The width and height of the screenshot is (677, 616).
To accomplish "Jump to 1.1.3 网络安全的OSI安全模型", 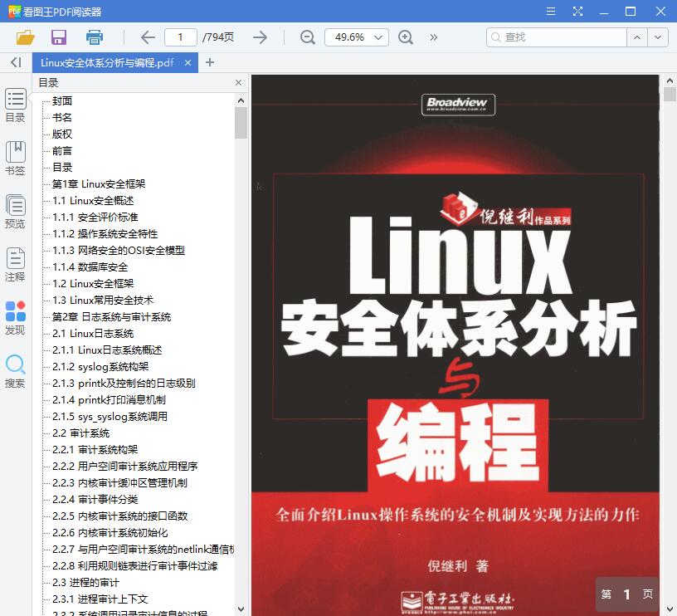I will (x=119, y=251).
